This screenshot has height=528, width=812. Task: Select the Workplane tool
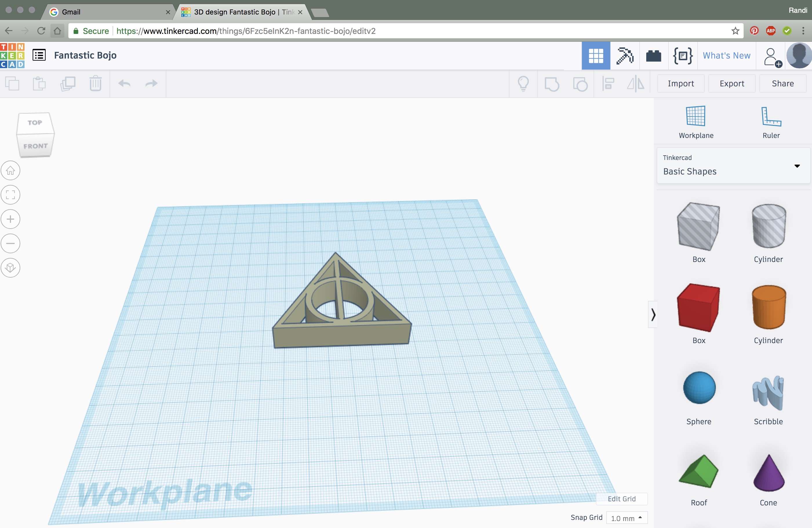point(696,121)
